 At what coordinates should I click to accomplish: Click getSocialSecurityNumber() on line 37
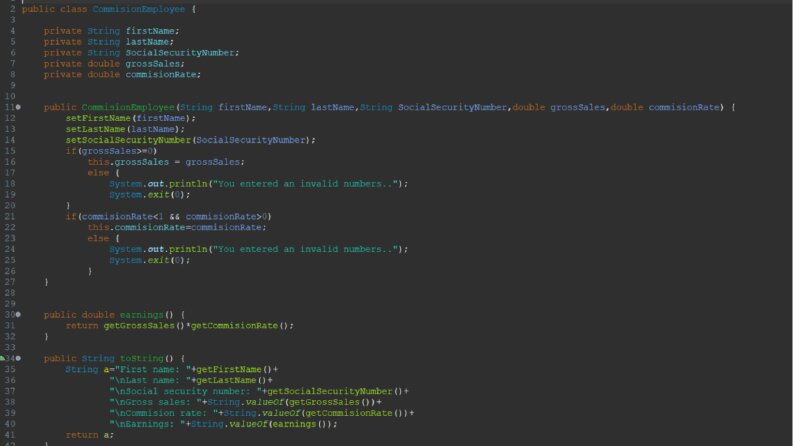point(335,391)
